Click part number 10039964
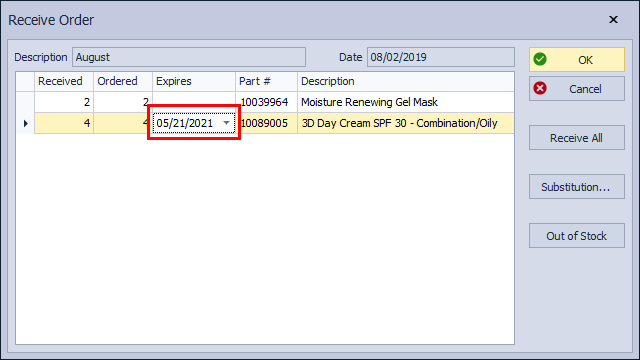The height and width of the screenshot is (360, 640). click(264, 102)
